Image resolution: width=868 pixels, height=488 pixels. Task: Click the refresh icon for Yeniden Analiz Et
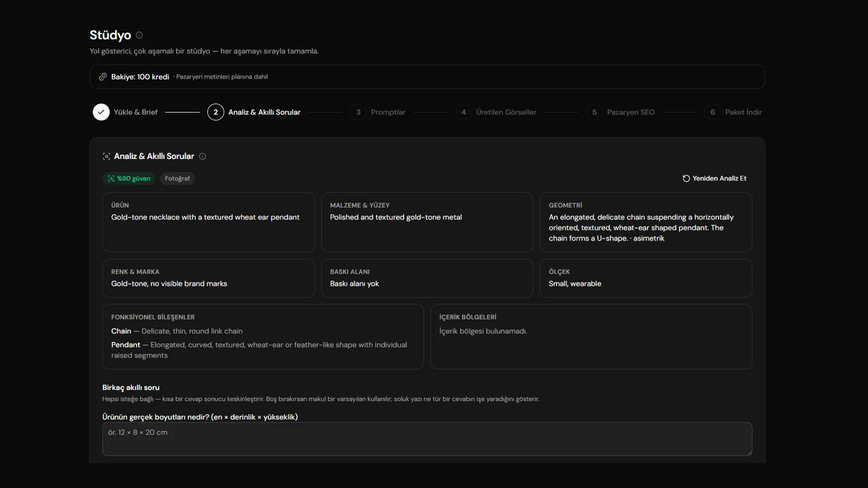click(686, 178)
